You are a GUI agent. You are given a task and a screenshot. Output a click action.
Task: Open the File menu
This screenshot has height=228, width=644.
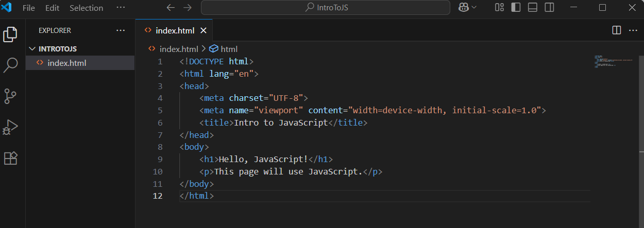29,8
